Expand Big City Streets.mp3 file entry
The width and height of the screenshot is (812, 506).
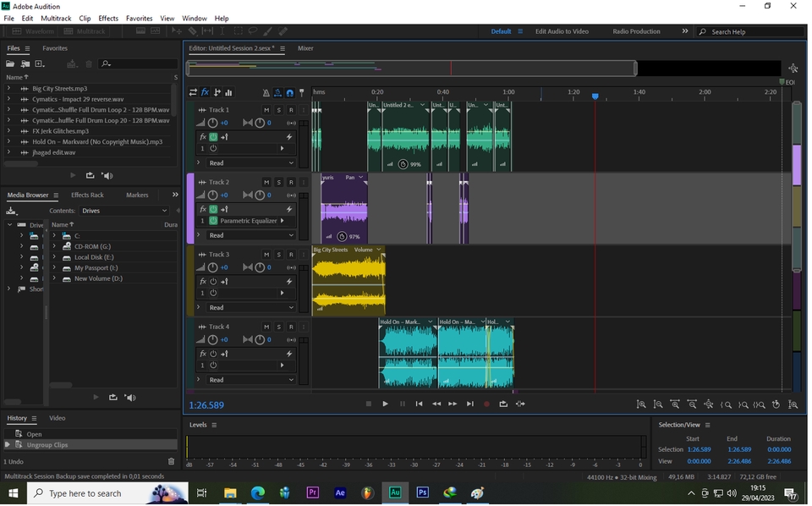tap(8, 89)
